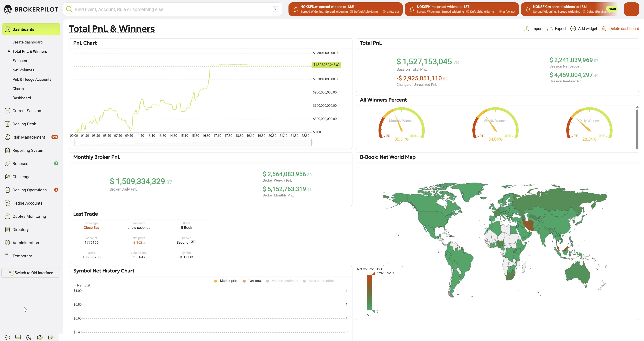Toggle the muted sound icon
The width and height of the screenshot is (644, 341).
pos(40,337)
